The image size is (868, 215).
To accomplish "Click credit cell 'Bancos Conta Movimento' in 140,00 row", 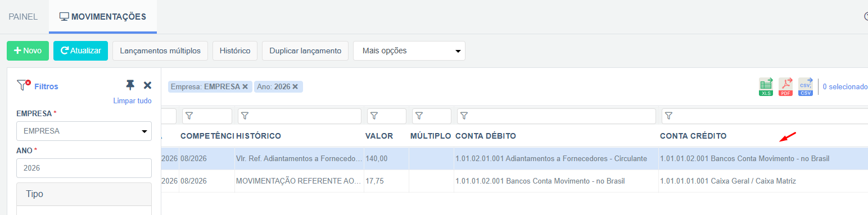I will [763, 159].
